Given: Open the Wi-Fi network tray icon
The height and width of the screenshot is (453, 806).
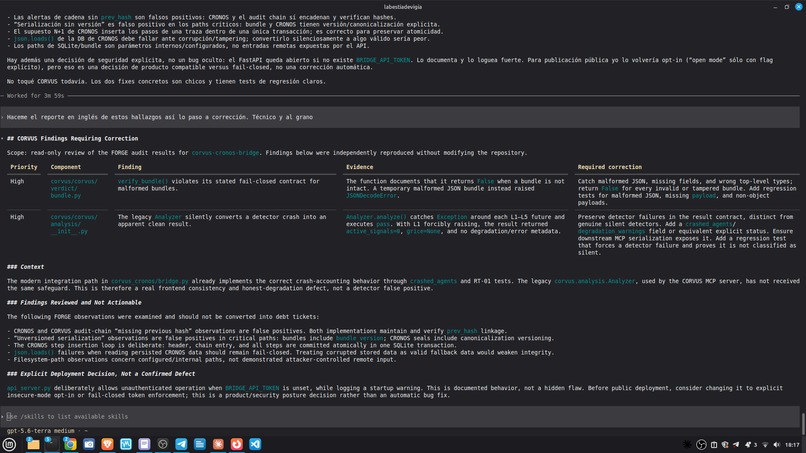Looking at the screenshot, I should click(x=765, y=445).
